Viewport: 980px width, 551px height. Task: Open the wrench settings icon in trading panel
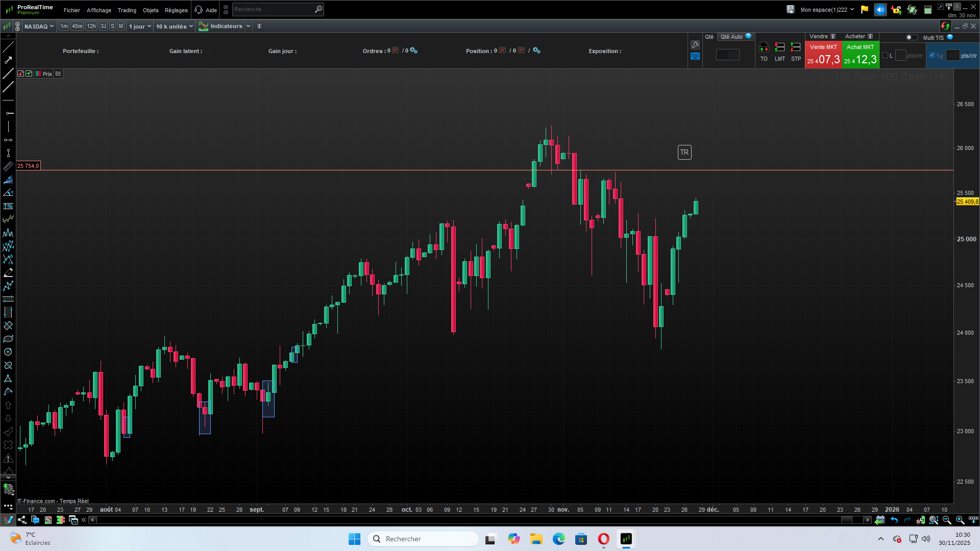click(695, 45)
